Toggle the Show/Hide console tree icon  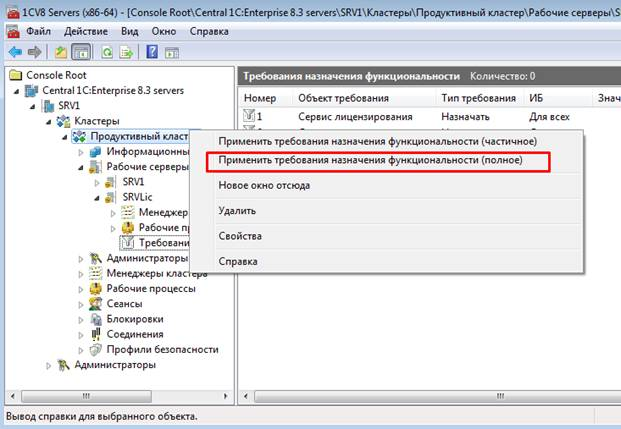click(x=80, y=51)
